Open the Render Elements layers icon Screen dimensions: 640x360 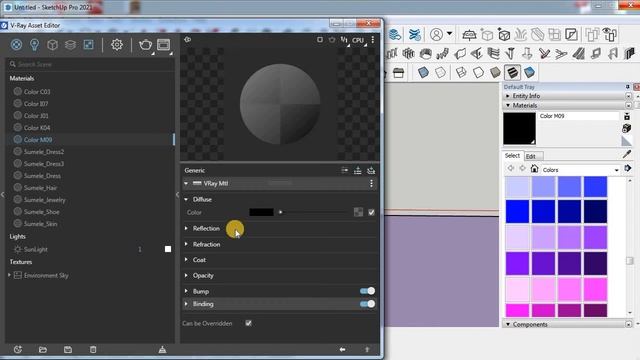pos(70,44)
